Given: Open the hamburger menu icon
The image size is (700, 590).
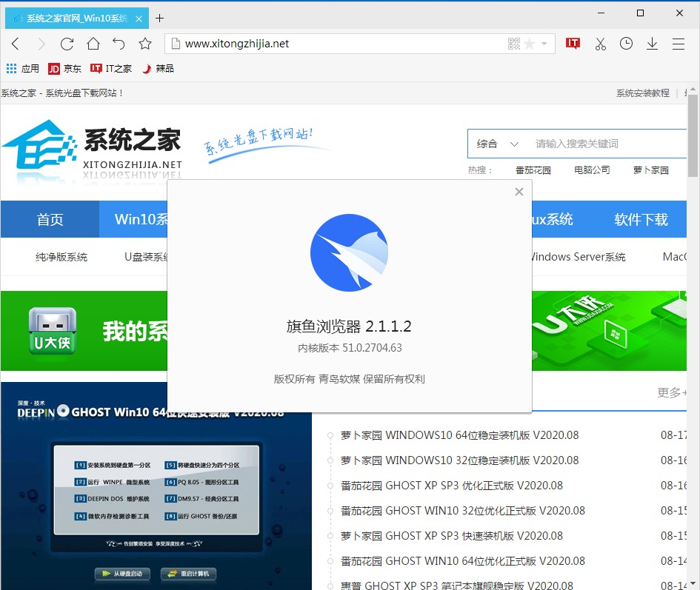Looking at the screenshot, I should (679, 44).
